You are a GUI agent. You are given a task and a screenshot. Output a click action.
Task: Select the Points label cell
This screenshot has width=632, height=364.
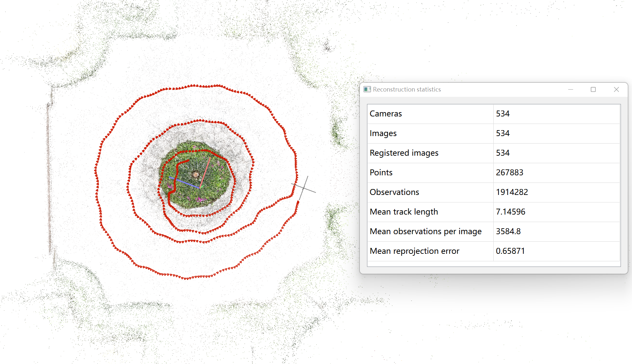(430, 173)
